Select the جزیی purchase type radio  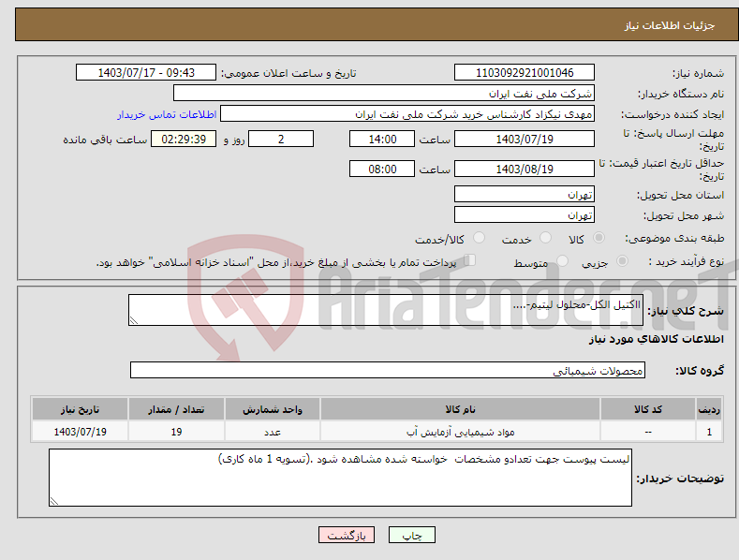pyautogui.click(x=622, y=261)
